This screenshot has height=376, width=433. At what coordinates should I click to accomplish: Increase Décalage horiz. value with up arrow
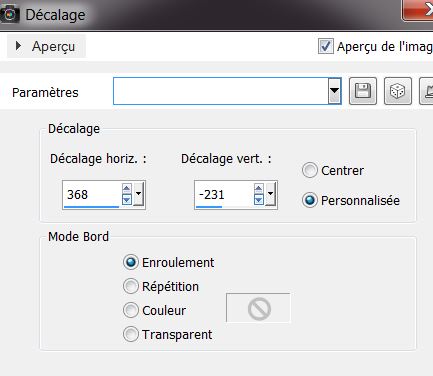pos(126,189)
